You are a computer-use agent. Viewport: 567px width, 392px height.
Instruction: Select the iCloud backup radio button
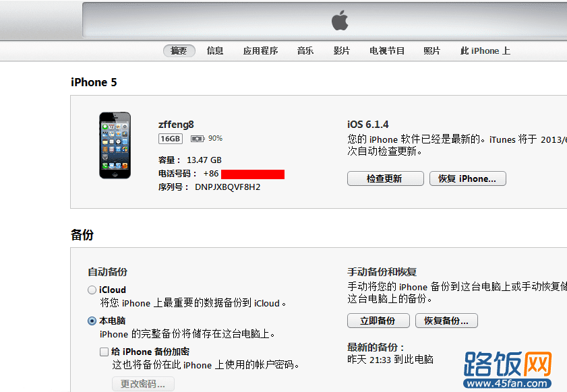92,290
